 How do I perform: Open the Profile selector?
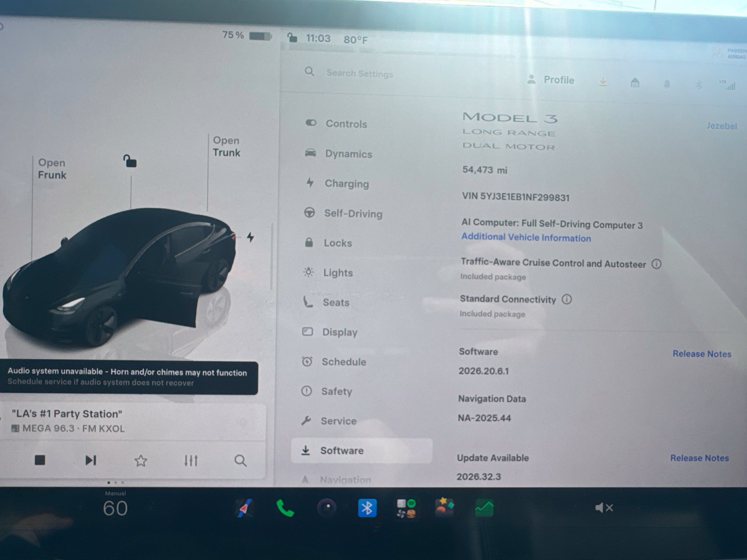pos(550,80)
